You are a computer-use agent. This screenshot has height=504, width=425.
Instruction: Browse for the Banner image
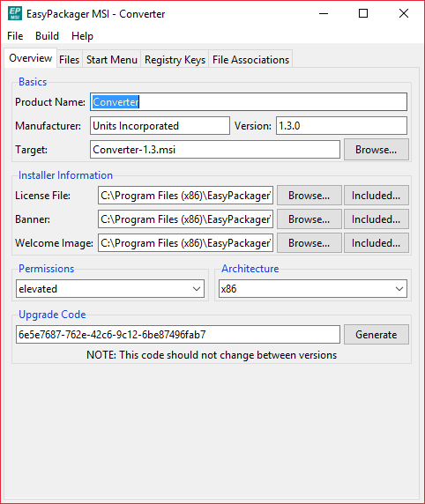point(309,219)
